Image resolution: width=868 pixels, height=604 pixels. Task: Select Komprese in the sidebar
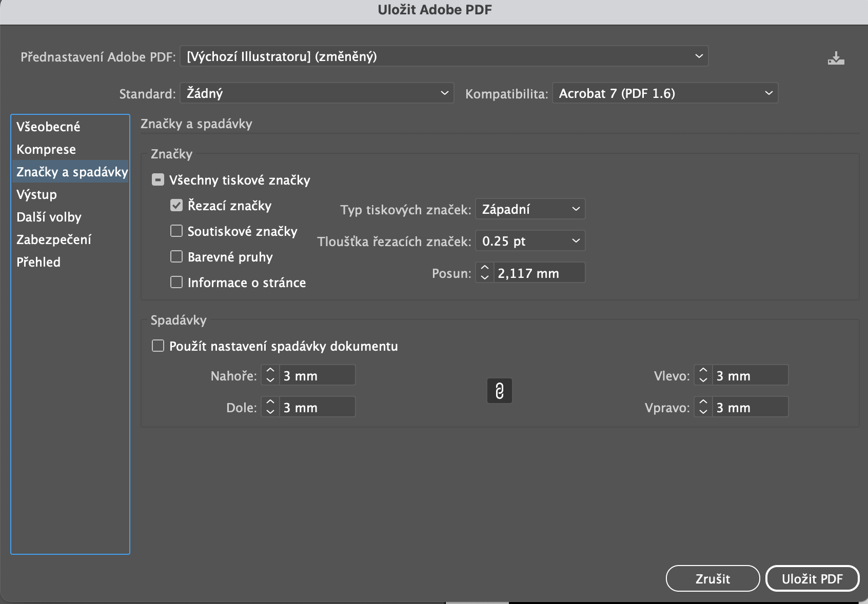70,149
